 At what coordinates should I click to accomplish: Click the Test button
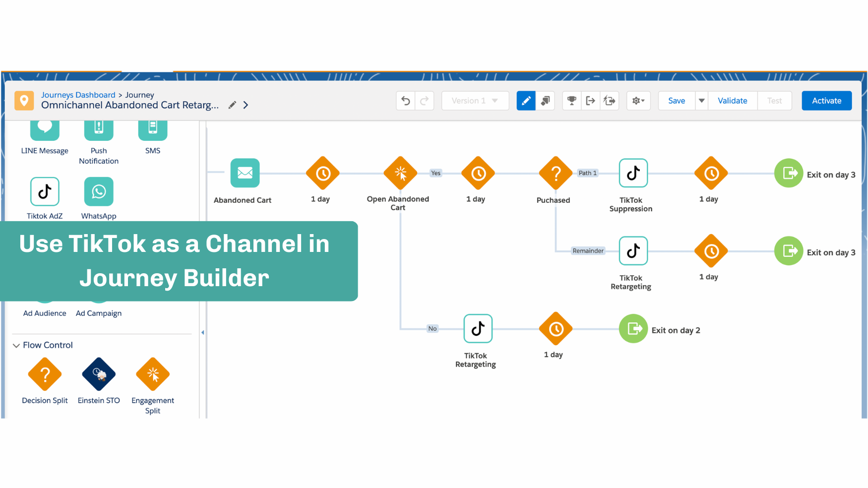point(774,101)
